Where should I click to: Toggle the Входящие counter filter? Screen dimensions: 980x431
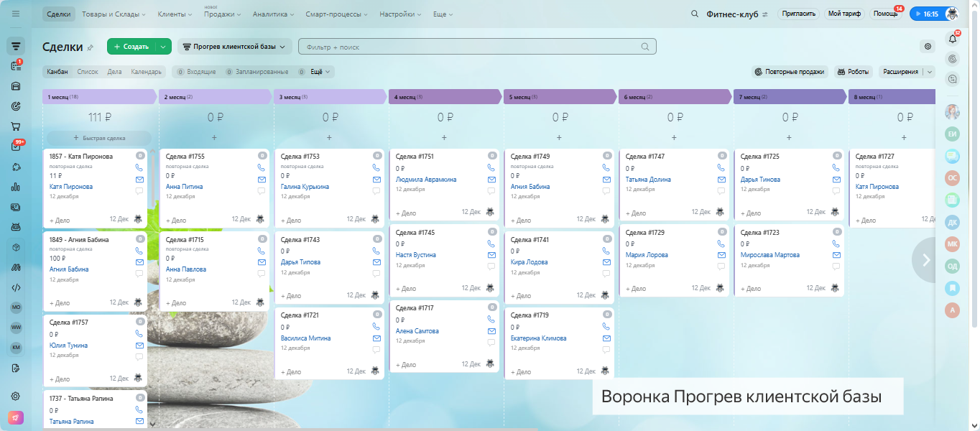[x=196, y=72]
